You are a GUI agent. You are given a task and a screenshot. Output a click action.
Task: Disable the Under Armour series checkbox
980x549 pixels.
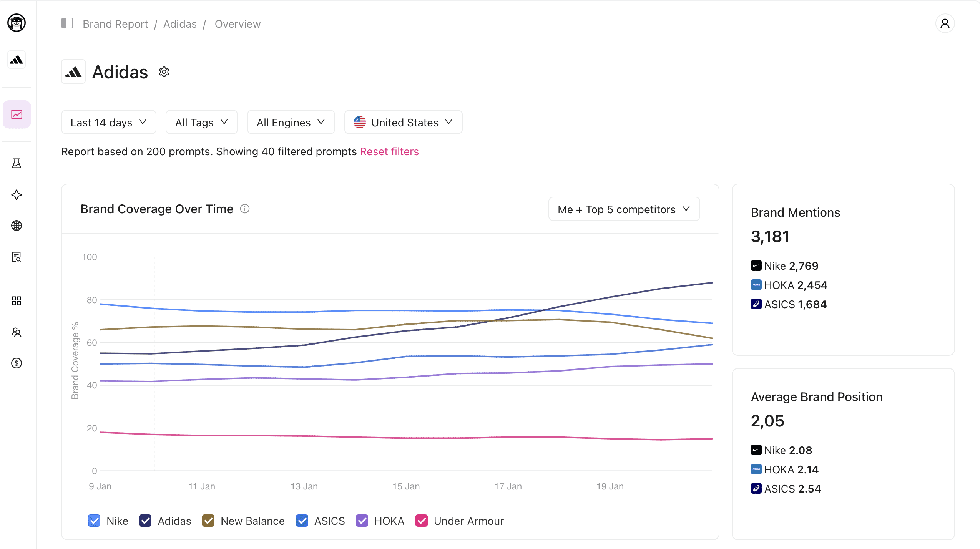click(x=421, y=521)
